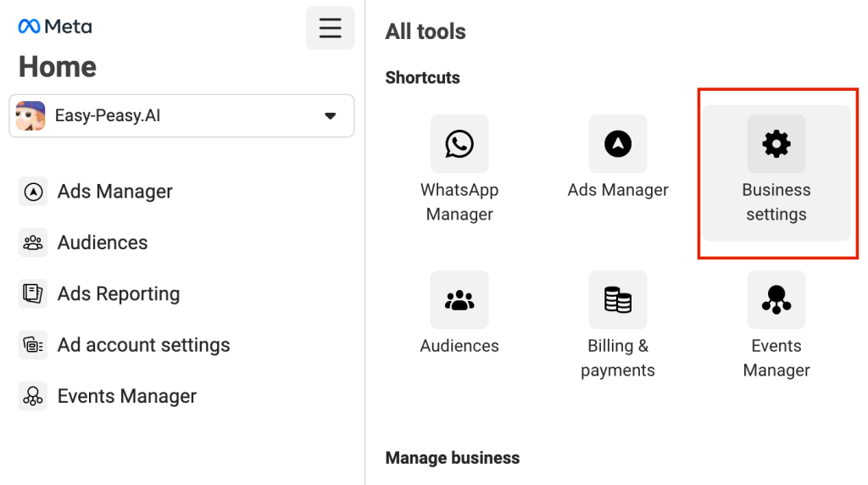
Task: Click the sidebar Ads Reporting icon
Action: pos(33,293)
